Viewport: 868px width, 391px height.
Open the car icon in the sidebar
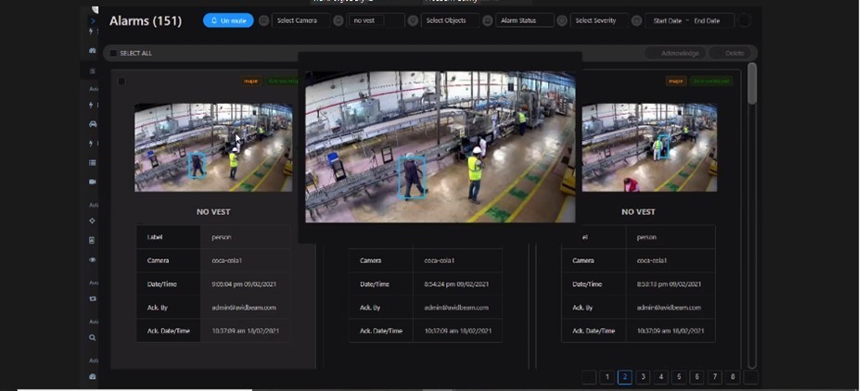tap(93, 124)
